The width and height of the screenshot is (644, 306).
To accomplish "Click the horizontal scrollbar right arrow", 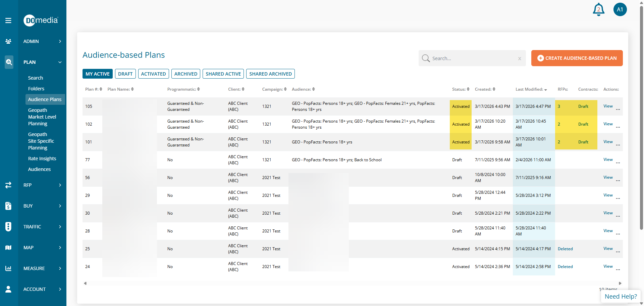I will pyautogui.click(x=620, y=283).
